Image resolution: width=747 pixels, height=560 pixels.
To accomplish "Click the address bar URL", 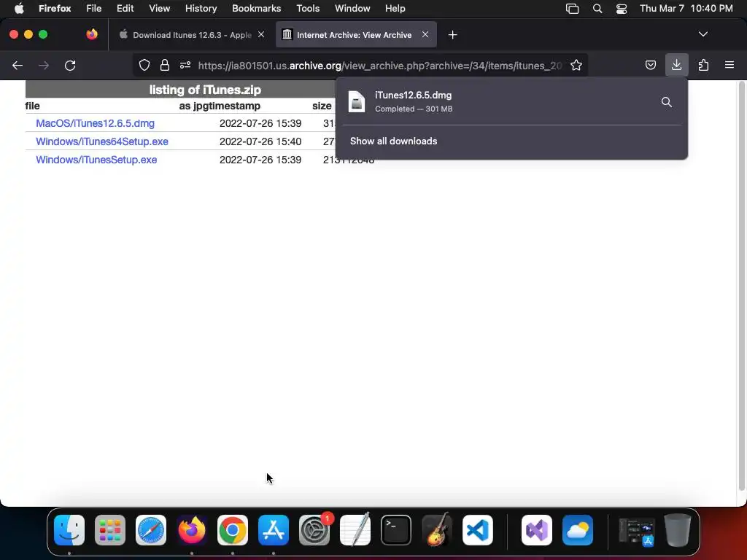I will [x=379, y=66].
